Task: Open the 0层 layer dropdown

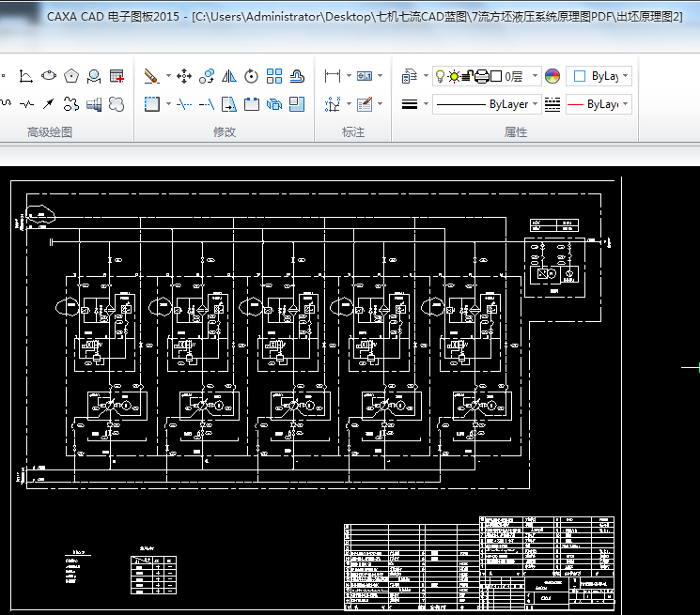Action: click(535, 77)
